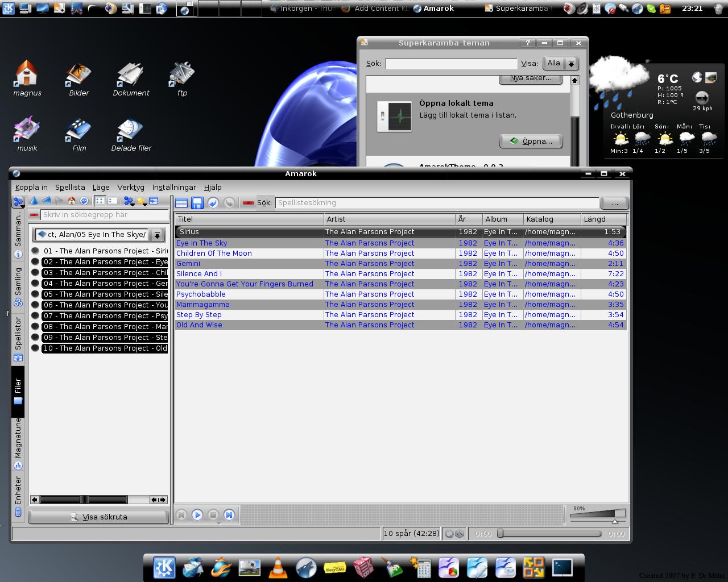Viewport: 728px width, 582px height.
Task: Open the Hjälp menu
Action: coord(213,187)
